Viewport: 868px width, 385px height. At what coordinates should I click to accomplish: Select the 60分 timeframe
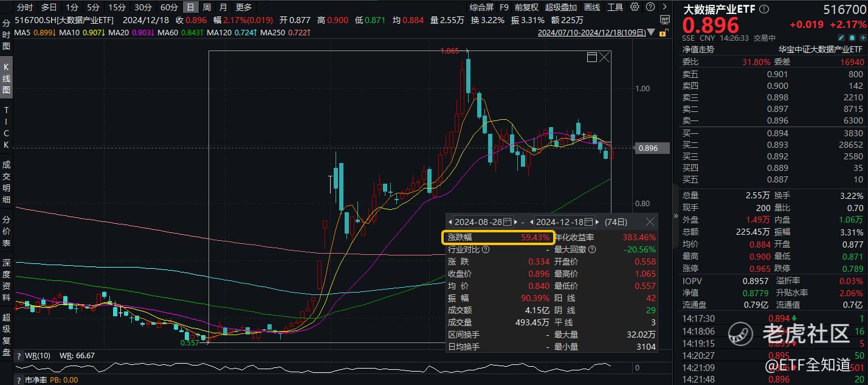(169, 7)
